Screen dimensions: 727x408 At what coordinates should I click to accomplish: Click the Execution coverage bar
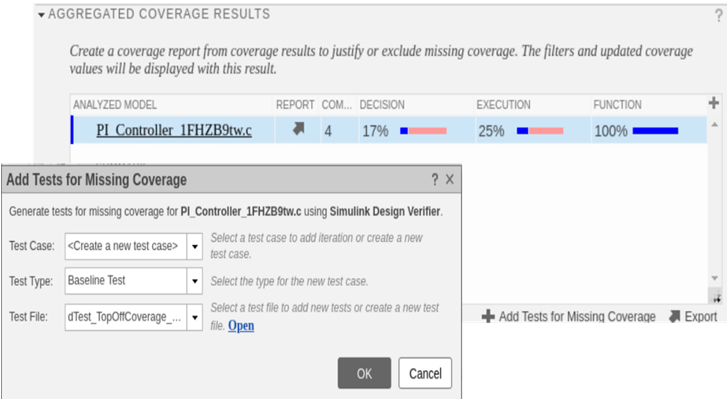(540, 130)
